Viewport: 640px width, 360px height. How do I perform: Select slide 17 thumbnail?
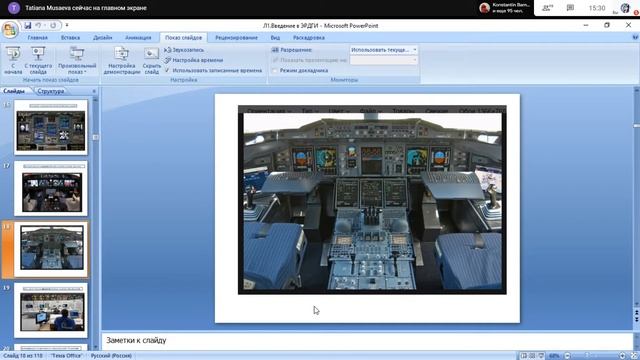51,188
